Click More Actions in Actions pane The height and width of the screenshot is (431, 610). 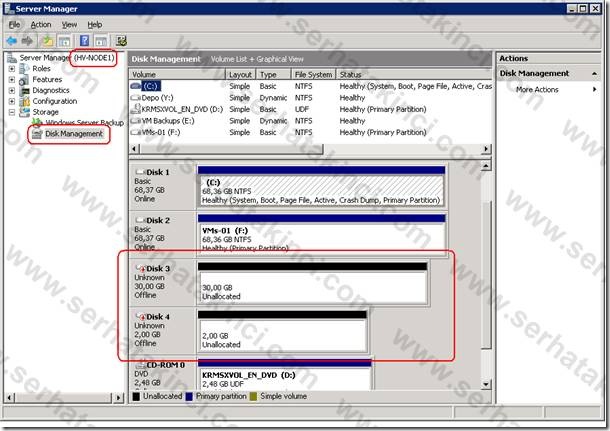tap(537, 89)
